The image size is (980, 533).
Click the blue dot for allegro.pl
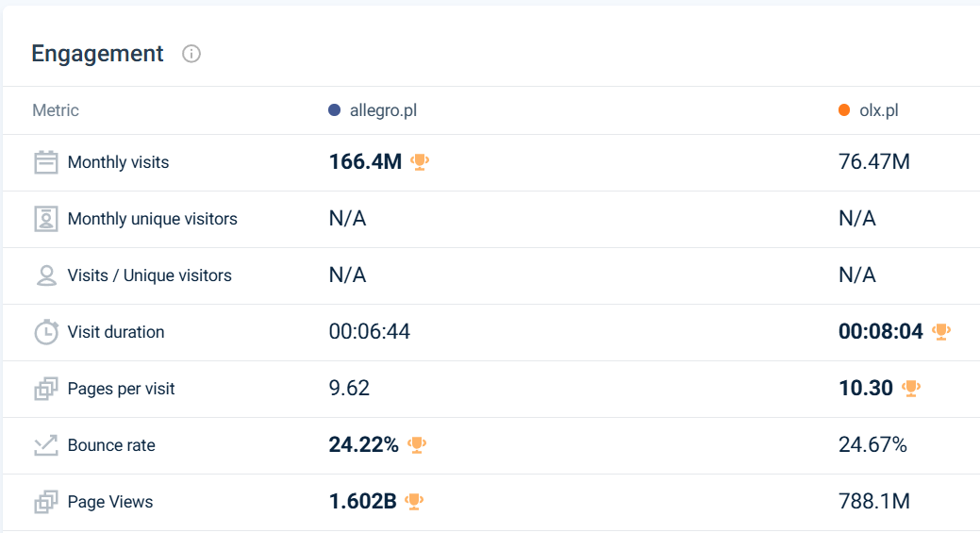[x=334, y=110]
